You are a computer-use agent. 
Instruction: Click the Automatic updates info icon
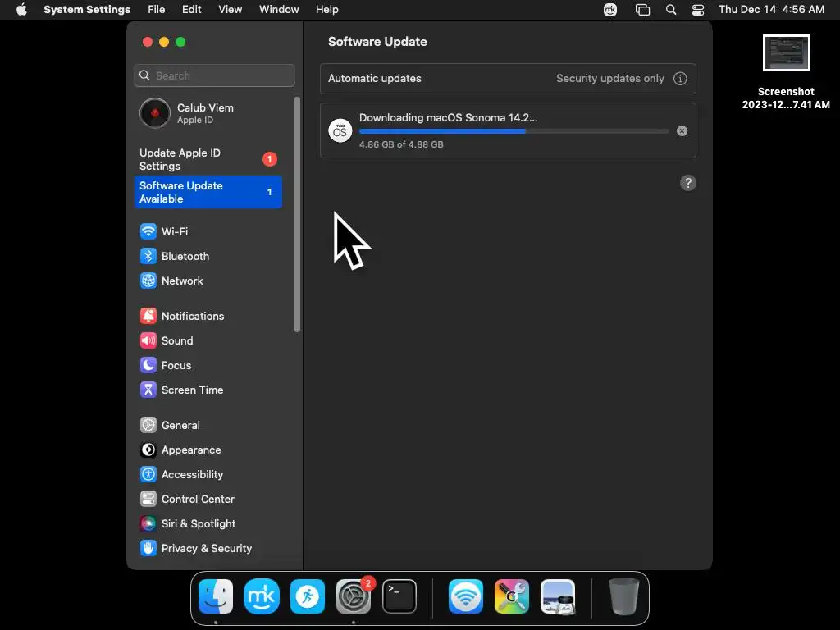coord(680,79)
